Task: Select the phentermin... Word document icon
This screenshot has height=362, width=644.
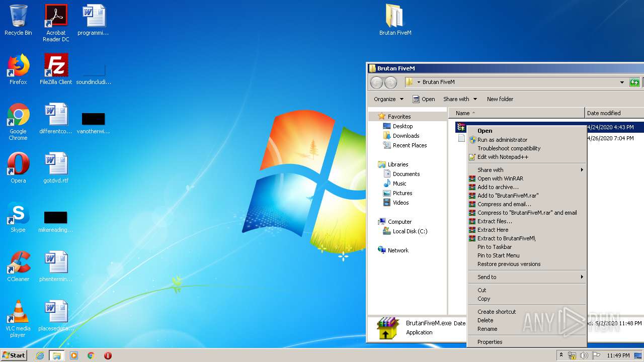Action: pyautogui.click(x=56, y=266)
